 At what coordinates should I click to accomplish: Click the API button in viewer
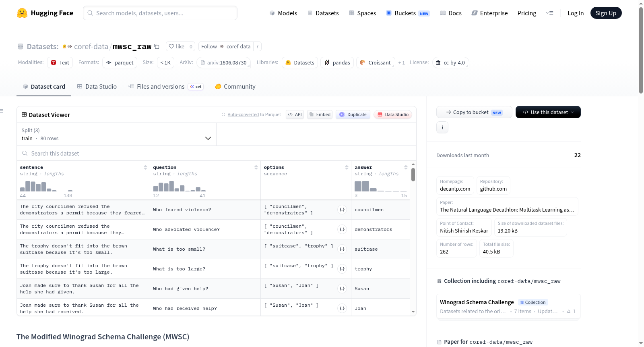(295, 114)
